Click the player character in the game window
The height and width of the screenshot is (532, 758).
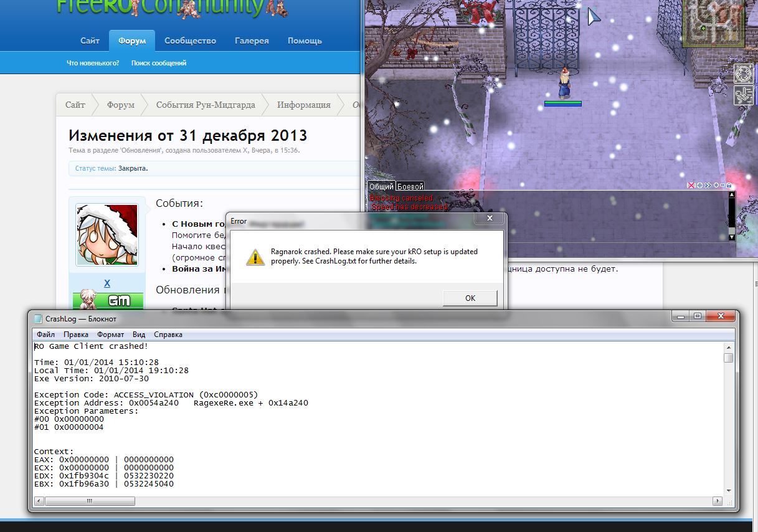[564, 83]
